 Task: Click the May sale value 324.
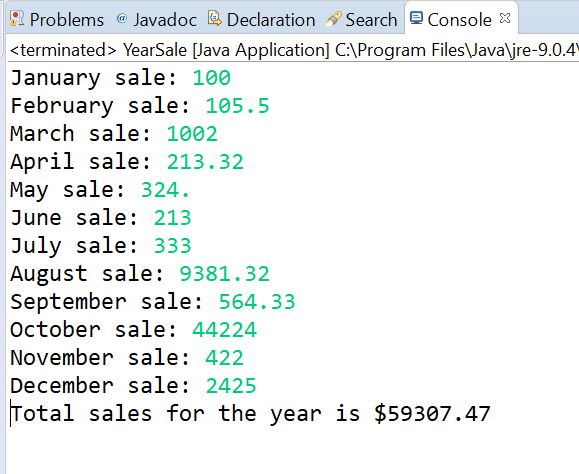165,190
